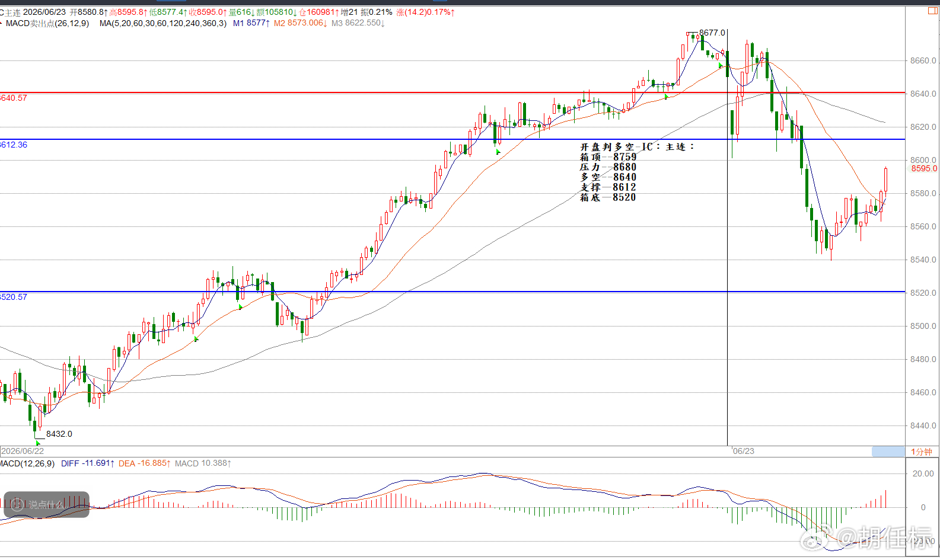Click the 8520.0 price axis label
Screen dimensions: 940x560
pyautogui.click(x=923, y=293)
